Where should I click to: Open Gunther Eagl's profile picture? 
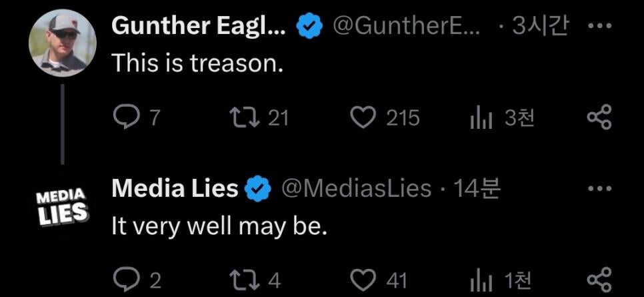tap(63, 43)
